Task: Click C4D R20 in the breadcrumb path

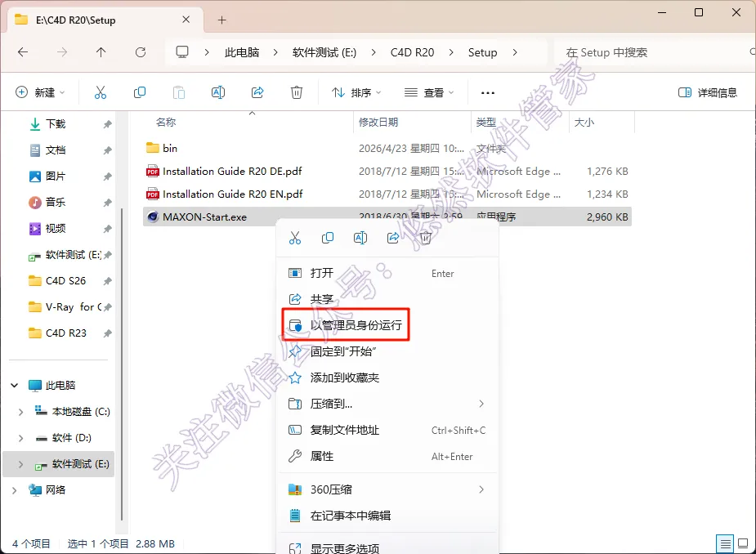Action: coord(412,52)
